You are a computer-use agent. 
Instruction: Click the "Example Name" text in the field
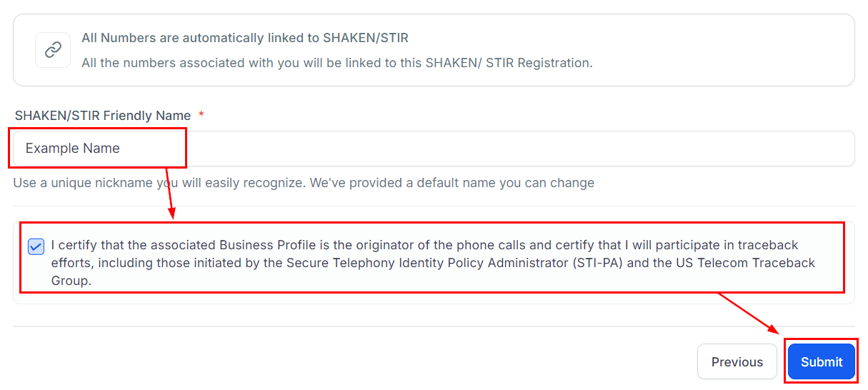click(x=73, y=149)
